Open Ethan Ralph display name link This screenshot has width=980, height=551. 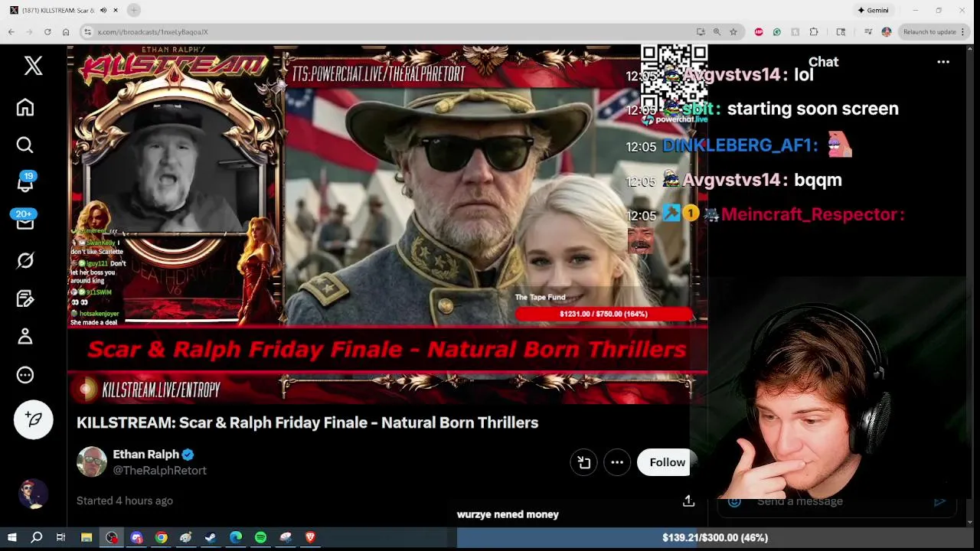(146, 454)
